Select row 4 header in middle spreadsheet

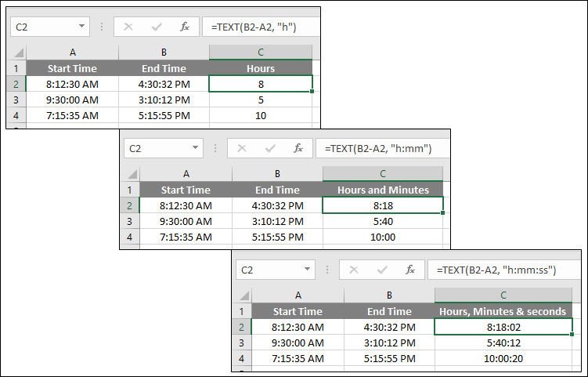click(130, 237)
